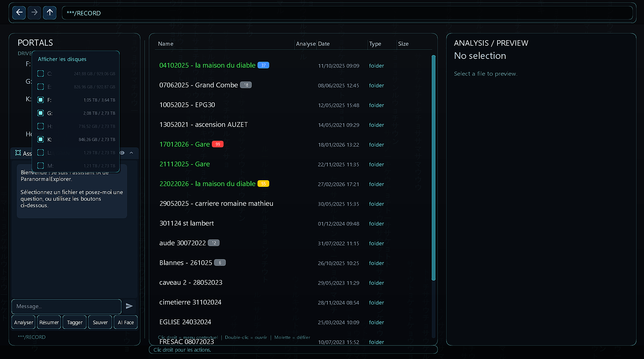Uncheck the K: drive checkbox
644x359 pixels.
coord(41,140)
